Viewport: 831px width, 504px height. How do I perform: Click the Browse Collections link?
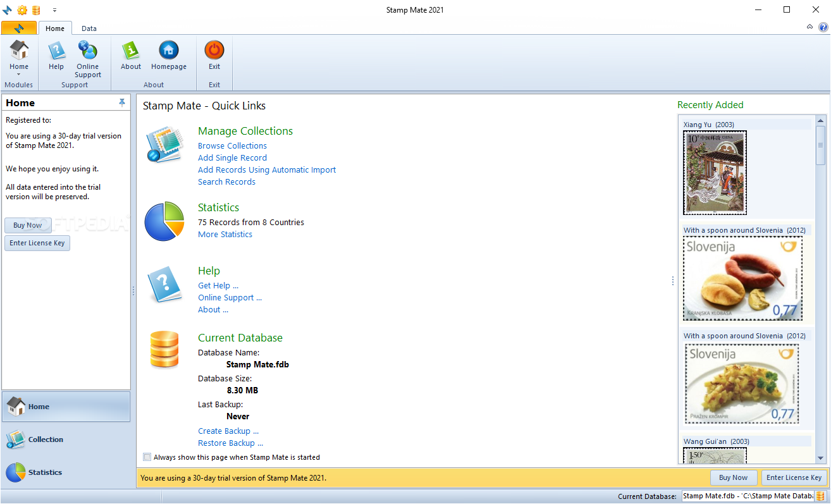232,145
